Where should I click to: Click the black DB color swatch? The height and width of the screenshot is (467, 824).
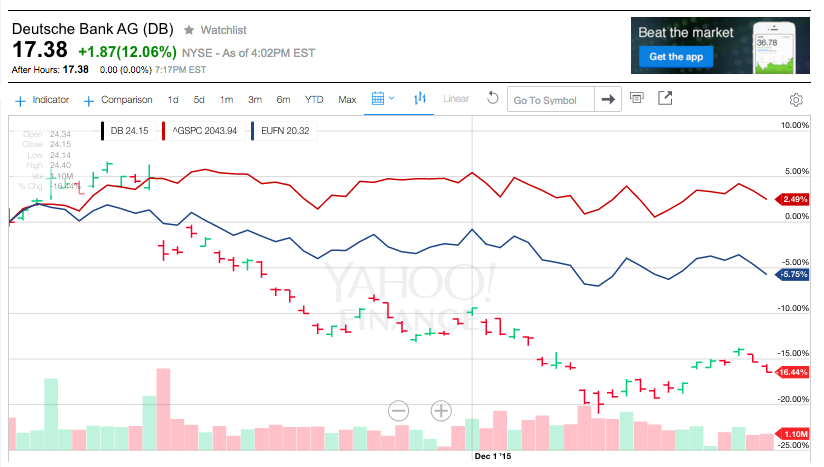coord(102,131)
